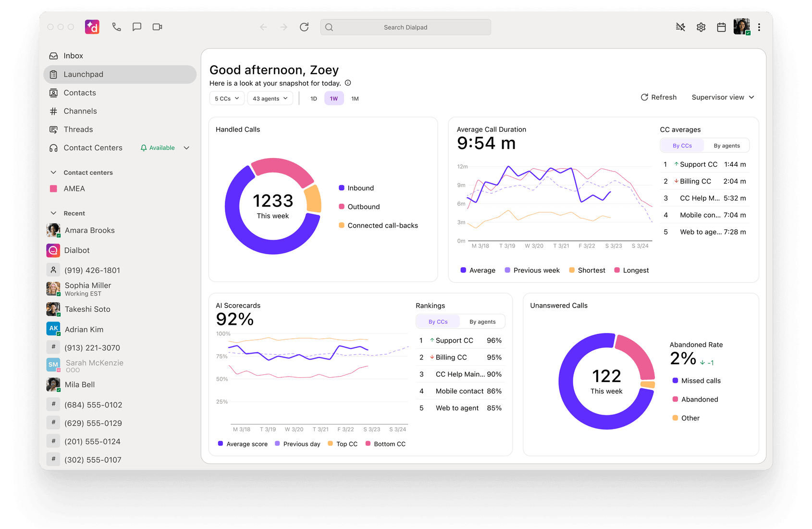
Task: Open Contacts in sidebar
Action: coord(120,93)
